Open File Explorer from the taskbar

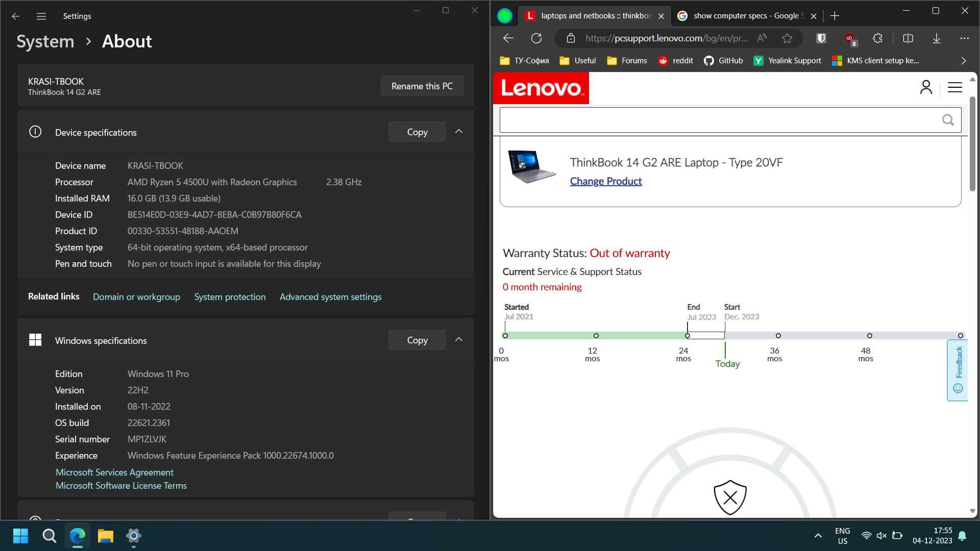tap(105, 536)
